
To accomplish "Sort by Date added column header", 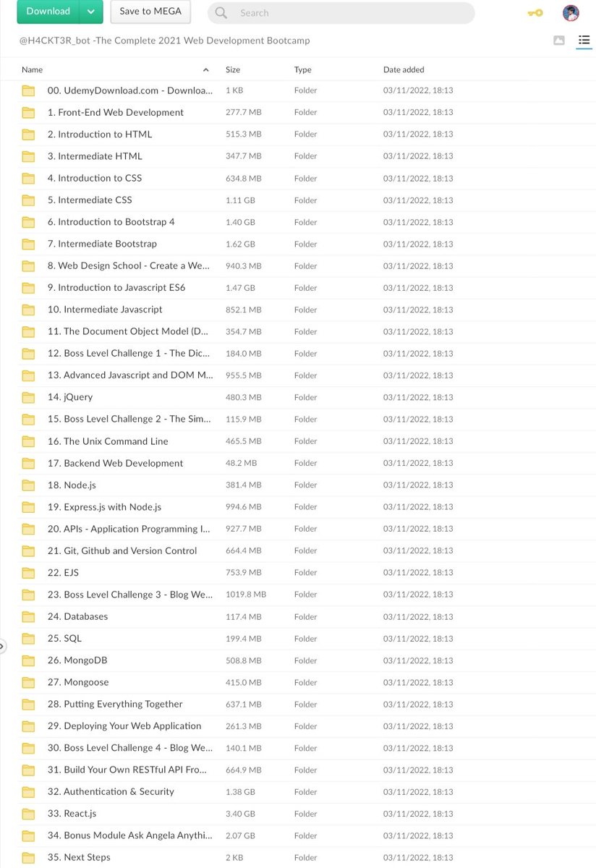I will [404, 70].
